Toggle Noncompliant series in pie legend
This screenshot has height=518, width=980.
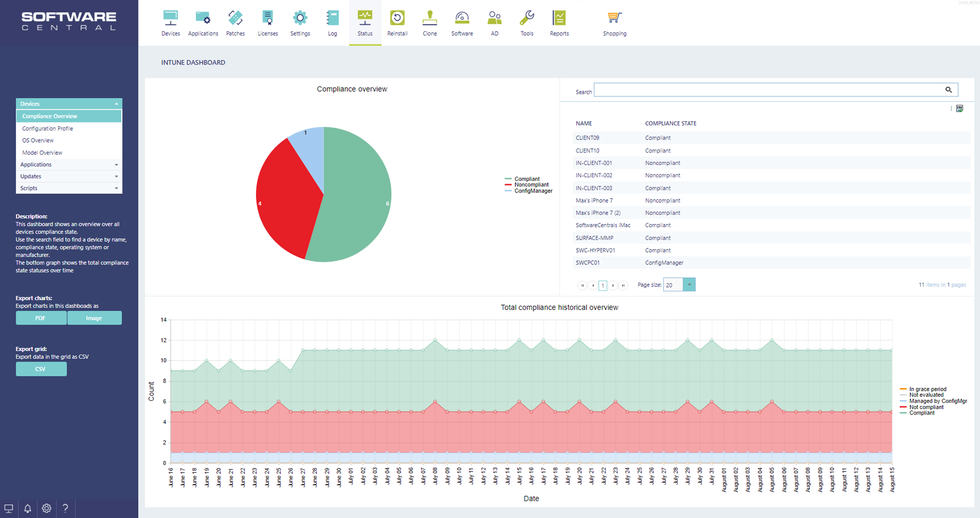531,185
